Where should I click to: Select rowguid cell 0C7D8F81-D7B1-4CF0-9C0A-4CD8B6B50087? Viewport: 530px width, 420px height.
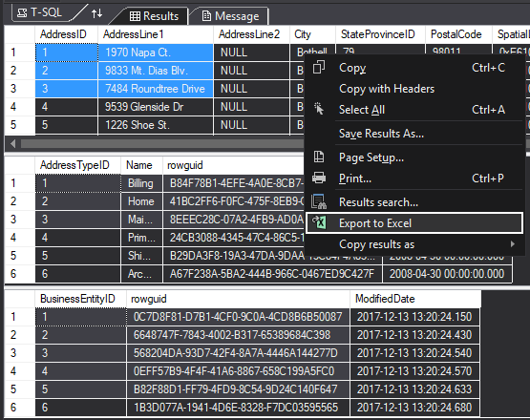pyautogui.click(x=239, y=317)
